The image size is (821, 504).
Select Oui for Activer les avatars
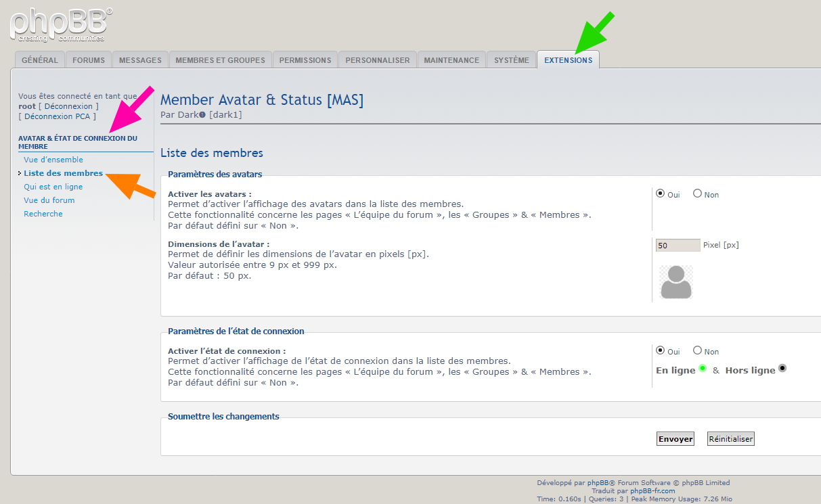click(x=661, y=193)
